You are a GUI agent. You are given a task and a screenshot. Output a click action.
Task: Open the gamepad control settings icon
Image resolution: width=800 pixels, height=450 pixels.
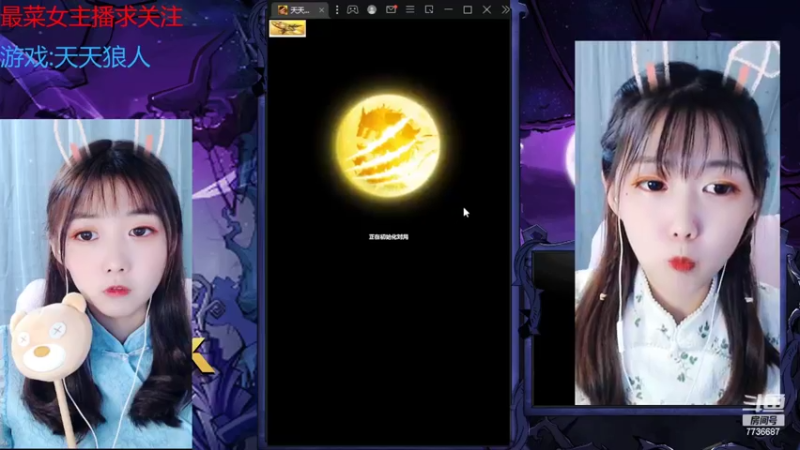353,10
